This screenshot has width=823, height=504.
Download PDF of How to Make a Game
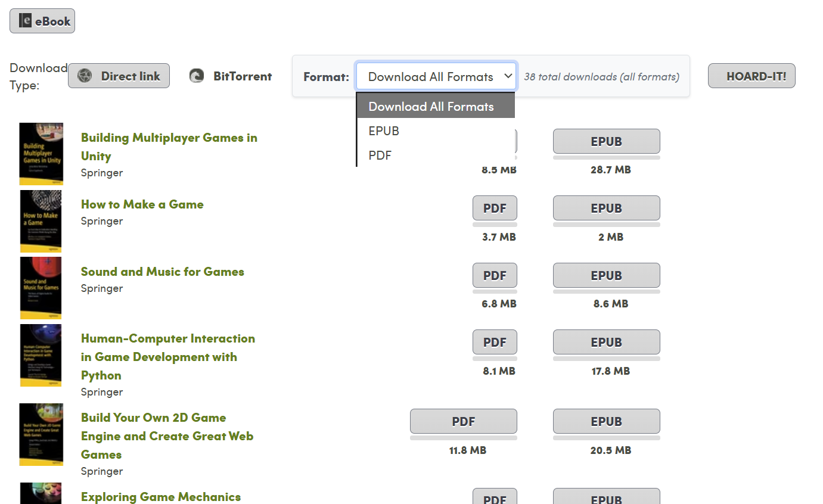495,208
